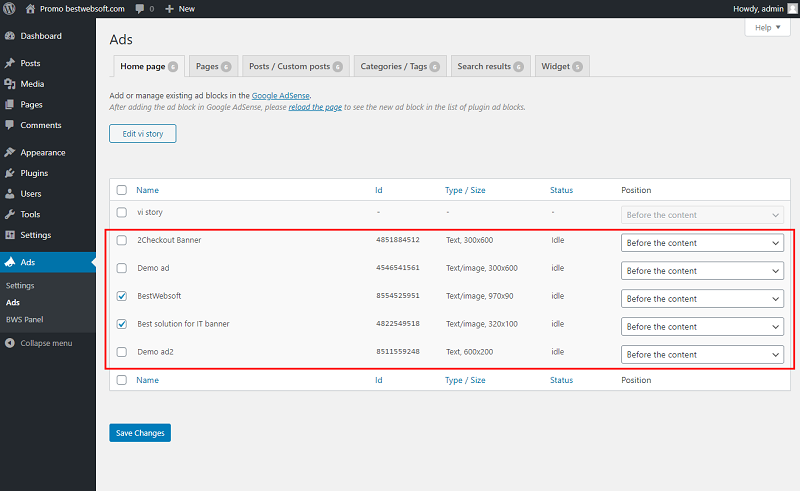Viewport: 800px width, 491px height.
Task: Click the Save Changes button
Action: (140, 433)
